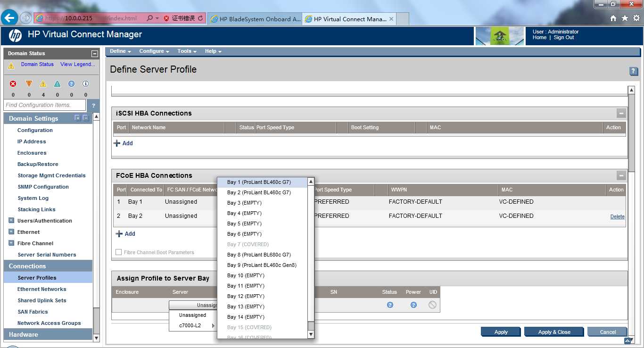644x348 pixels.
Task: Click the address bar search magnifier icon
Action: (x=149, y=18)
